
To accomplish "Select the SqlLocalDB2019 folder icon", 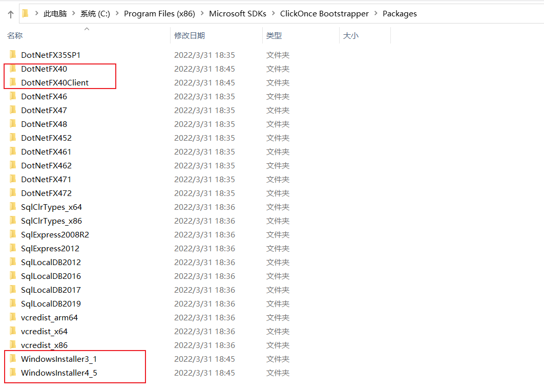I will 13,303.
